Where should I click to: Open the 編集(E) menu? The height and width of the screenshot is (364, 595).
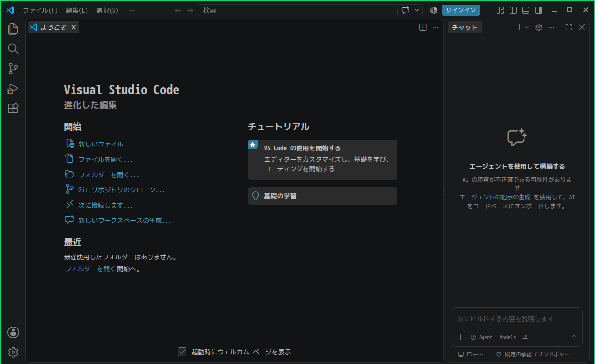(77, 10)
